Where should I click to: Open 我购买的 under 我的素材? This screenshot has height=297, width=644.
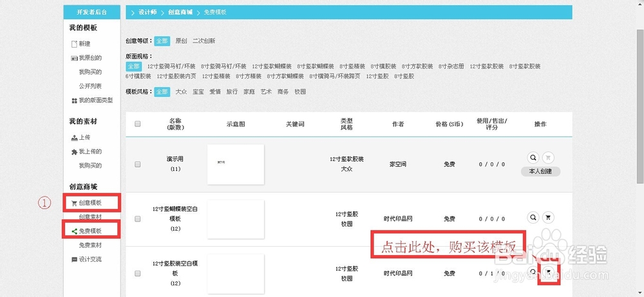[90, 166]
